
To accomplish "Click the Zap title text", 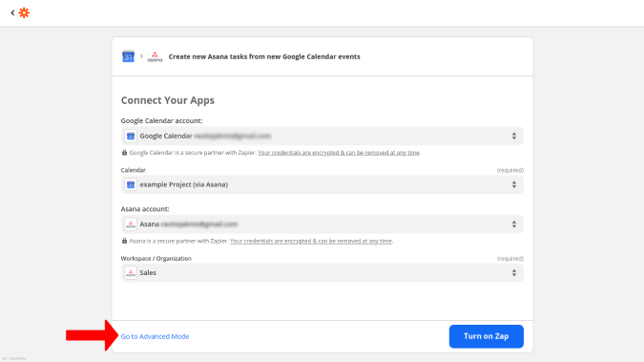I will click(x=264, y=56).
